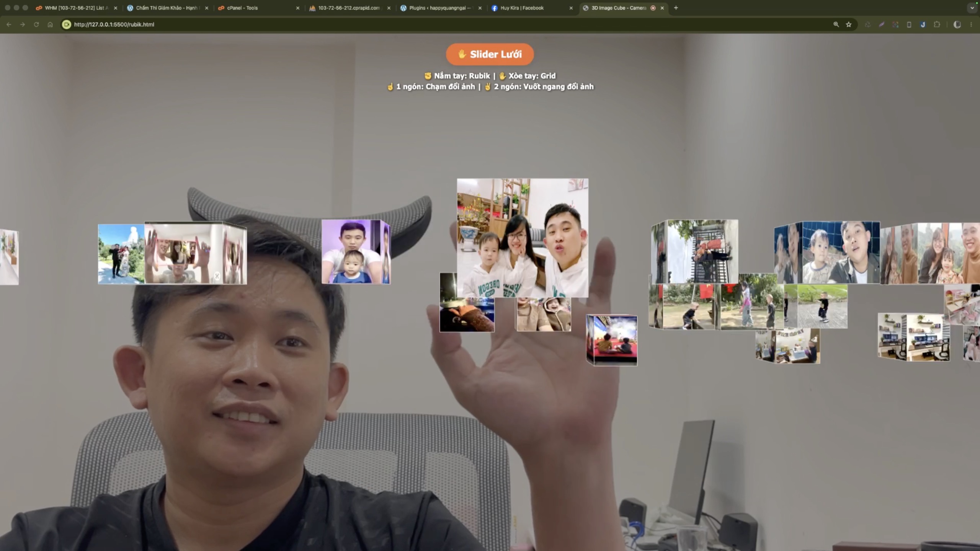The image size is (980, 551).
Task: Close the Plugins happyquangngai tab
Action: click(480, 8)
